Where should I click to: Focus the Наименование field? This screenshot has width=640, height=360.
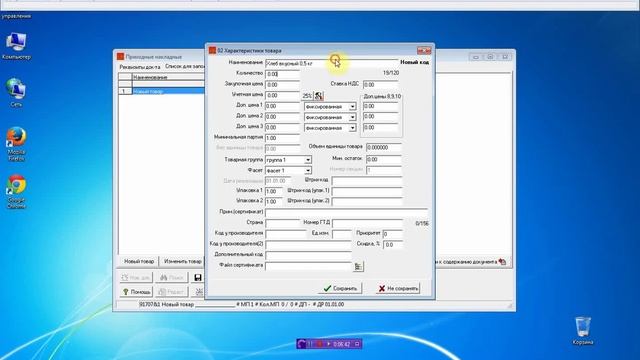point(331,63)
